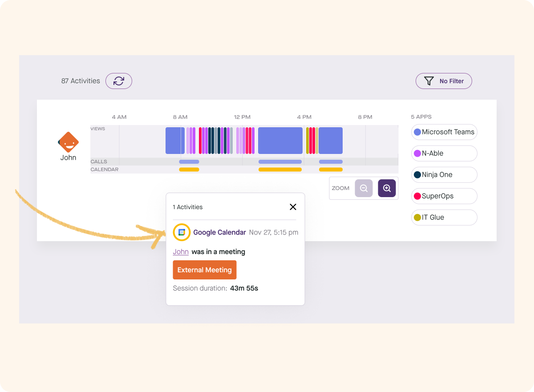The height and width of the screenshot is (392, 534).
Task: Close the activities popup
Action: pos(293,207)
